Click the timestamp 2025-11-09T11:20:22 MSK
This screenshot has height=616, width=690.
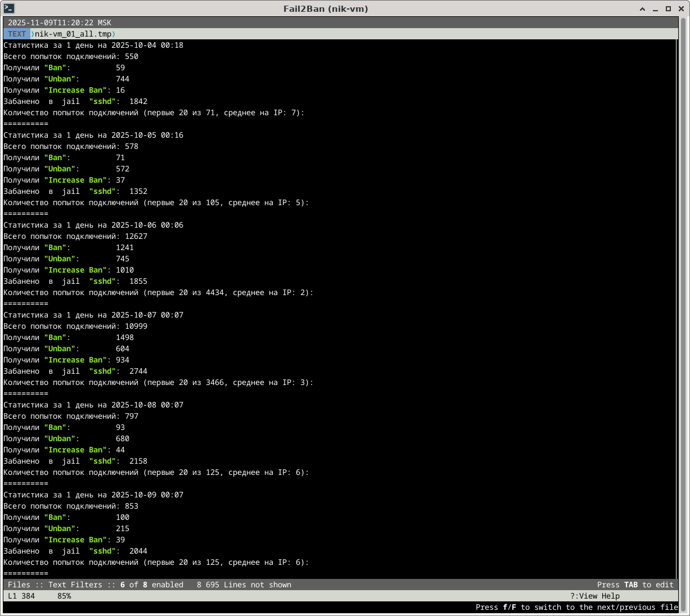[x=60, y=22]
